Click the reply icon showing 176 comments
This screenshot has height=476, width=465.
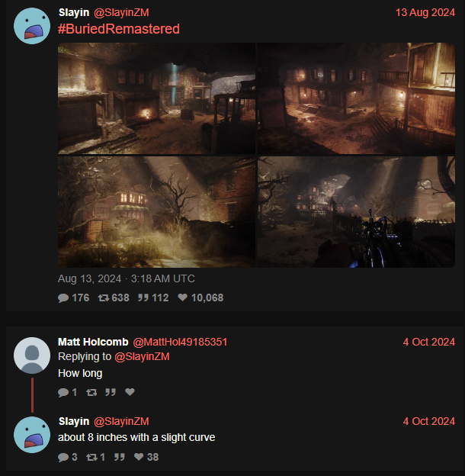click(x=63, y=297)
